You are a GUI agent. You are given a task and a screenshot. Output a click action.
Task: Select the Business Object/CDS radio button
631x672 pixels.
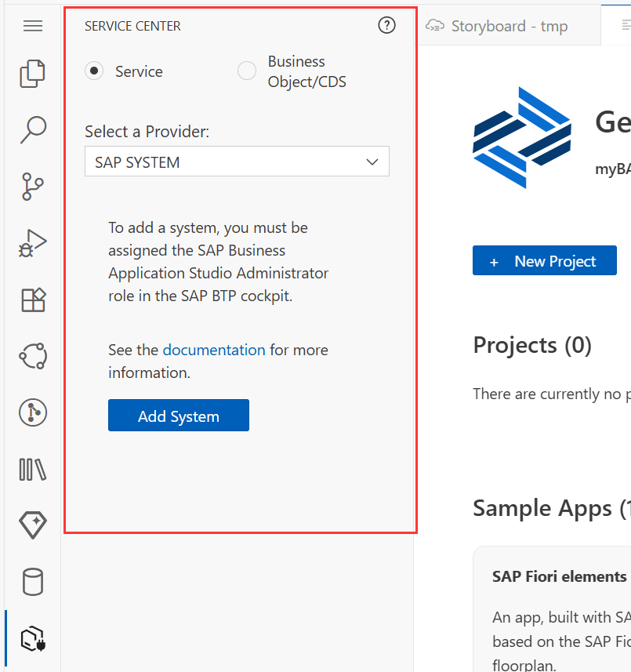pyautogui.click(x=247, y=71)
